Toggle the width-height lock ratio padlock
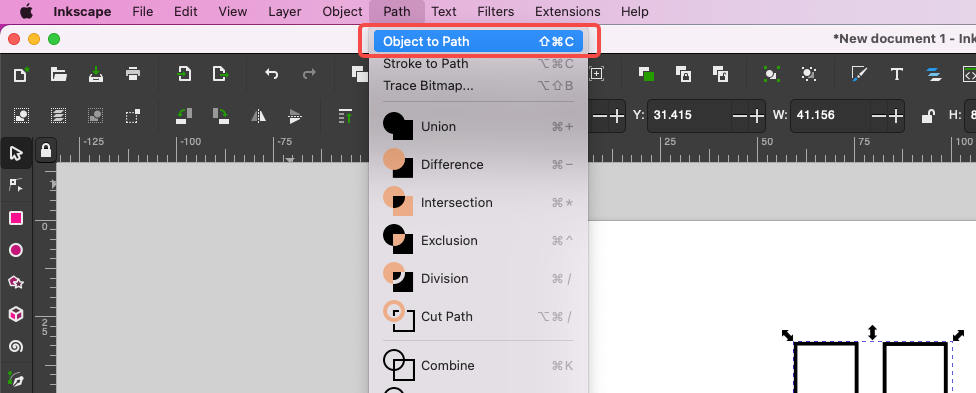 (928, 115)
